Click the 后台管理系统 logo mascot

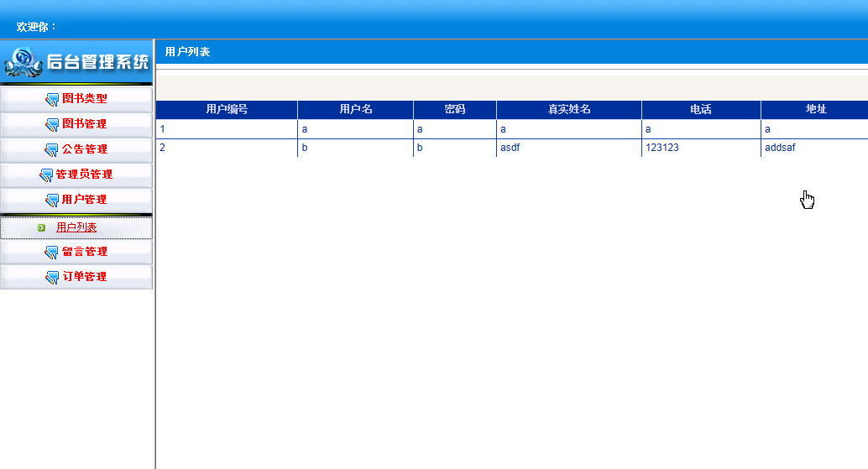[x=24, y=62]
